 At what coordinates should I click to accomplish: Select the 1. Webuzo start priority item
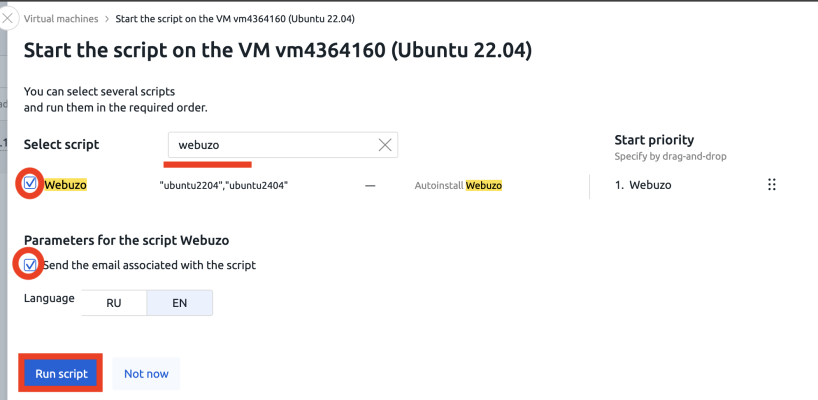pos(643,185)
